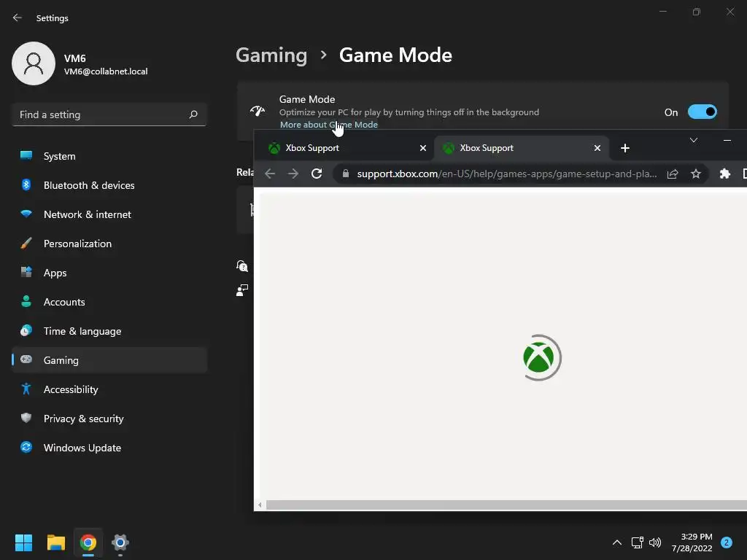Click the Chrome back navigation arrow

(x=270, y=174)
